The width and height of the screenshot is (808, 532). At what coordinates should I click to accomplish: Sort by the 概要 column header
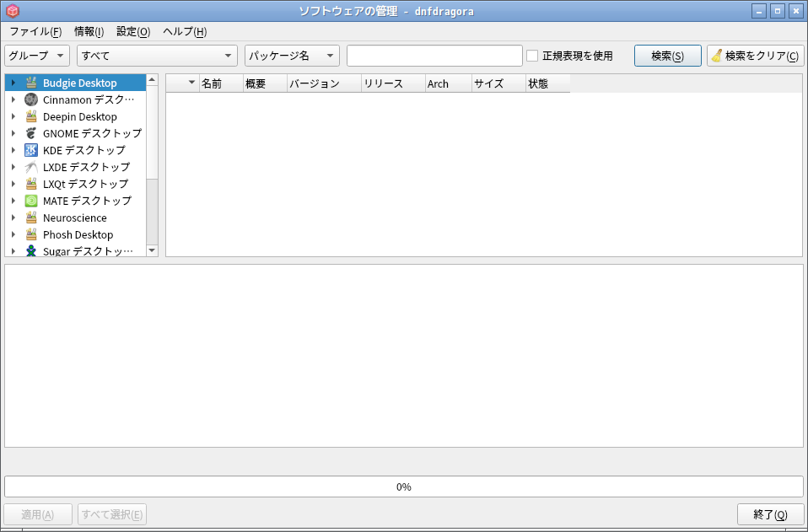pyautogui.click(x=265, y=83)
